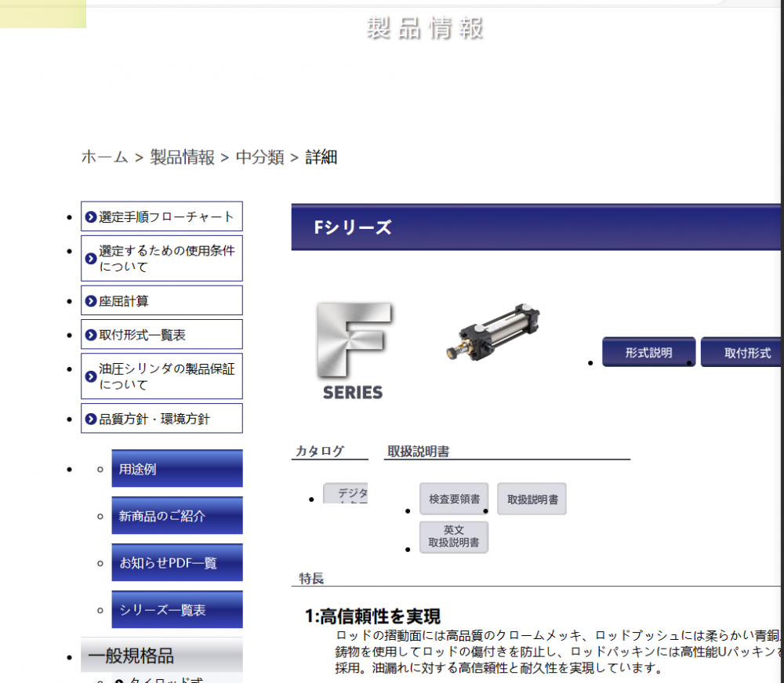Open the 形式説明 button

click(x=648, y=351)
